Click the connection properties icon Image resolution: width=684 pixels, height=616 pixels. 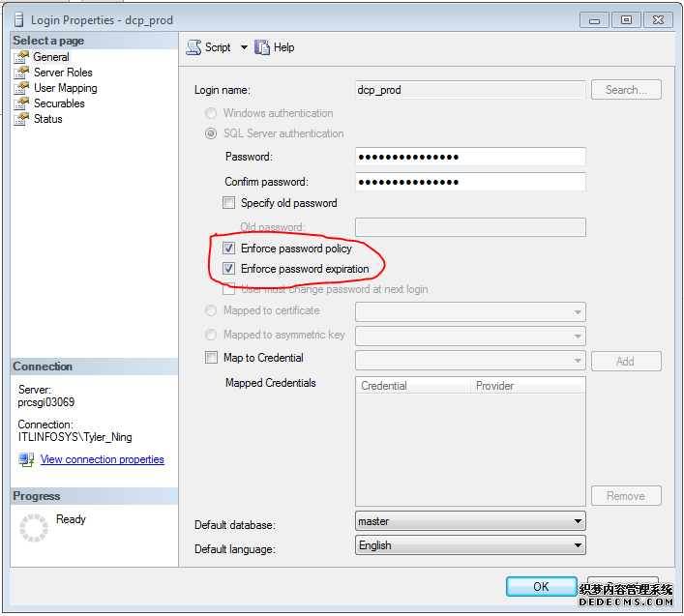tap(26, 459)
